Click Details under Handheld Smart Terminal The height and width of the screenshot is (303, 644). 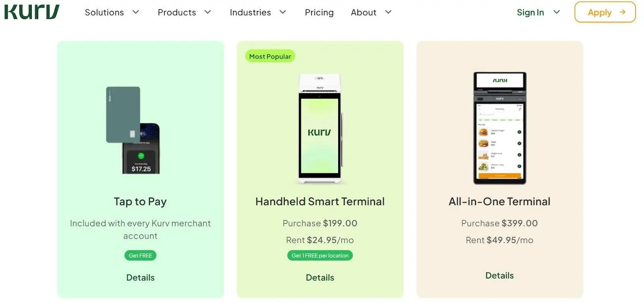pyautogui.click(x=320, y=277)
